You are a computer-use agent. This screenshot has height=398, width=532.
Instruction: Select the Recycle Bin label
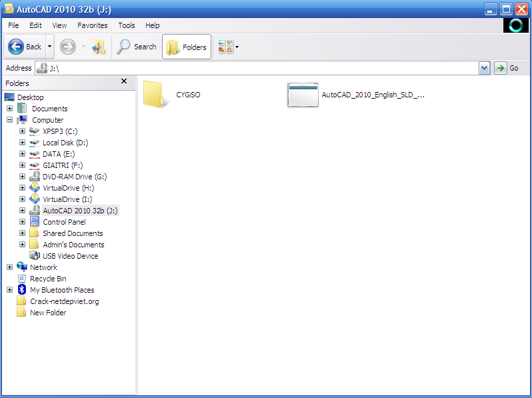click(48, 279)
